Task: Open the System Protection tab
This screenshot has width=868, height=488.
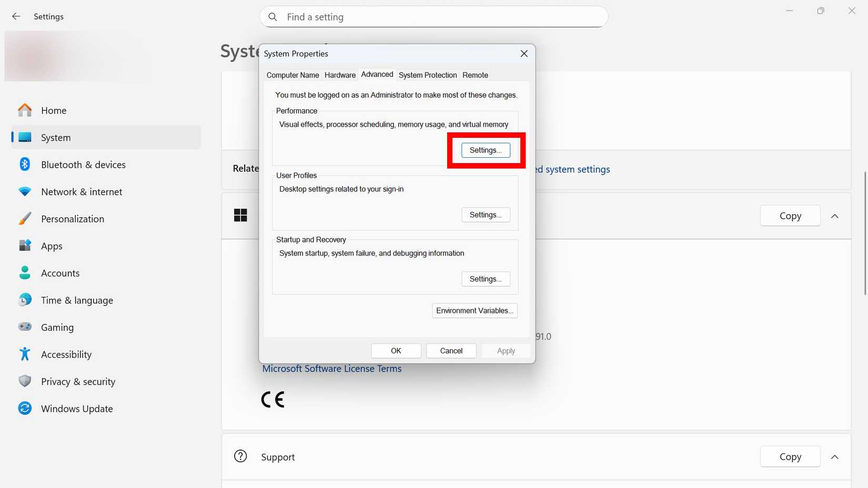Action: [x=427, y=75]
